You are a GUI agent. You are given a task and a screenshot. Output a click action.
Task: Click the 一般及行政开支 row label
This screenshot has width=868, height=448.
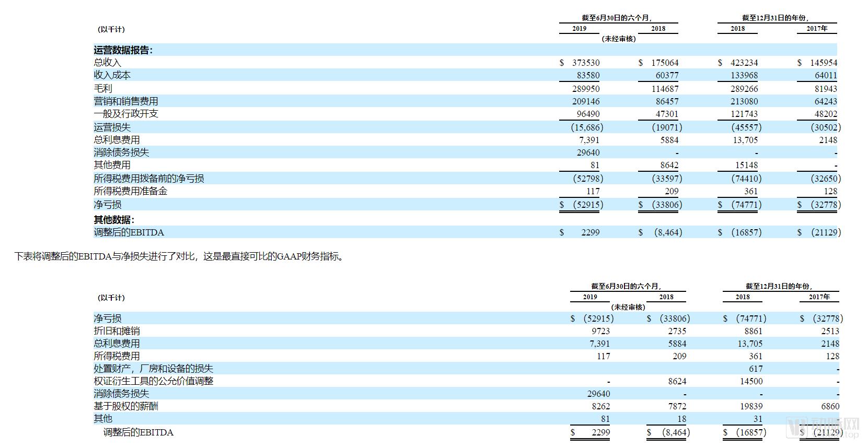125,114
